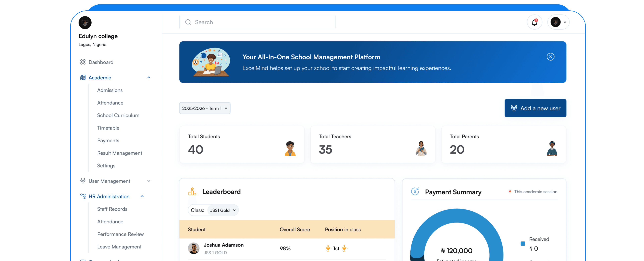Open Result Management menu item

(x=120, y=153)
